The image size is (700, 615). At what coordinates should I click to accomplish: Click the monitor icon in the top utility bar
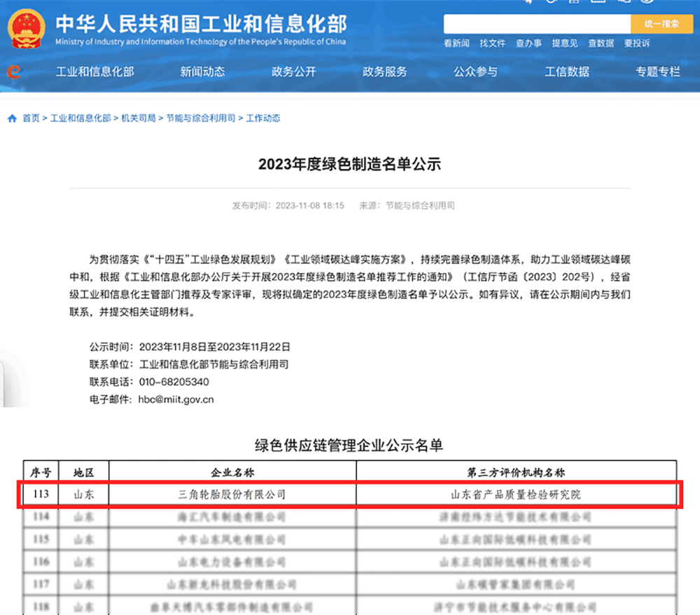coord(597,2)
